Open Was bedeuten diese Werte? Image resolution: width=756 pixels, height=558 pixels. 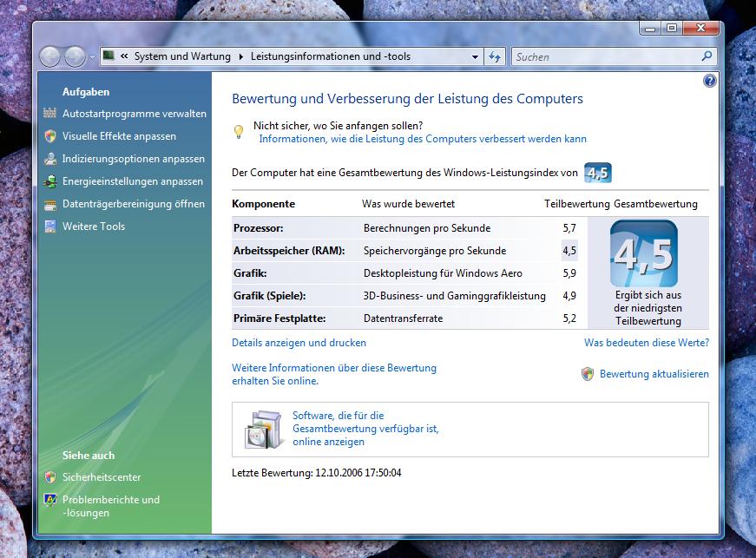coord(647,343)
